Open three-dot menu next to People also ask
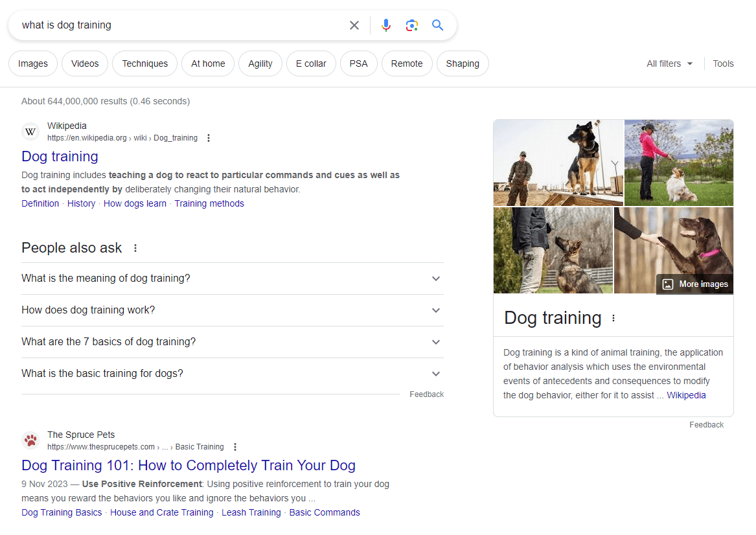This screenshot has height=535, width=756. click(135, 248)
